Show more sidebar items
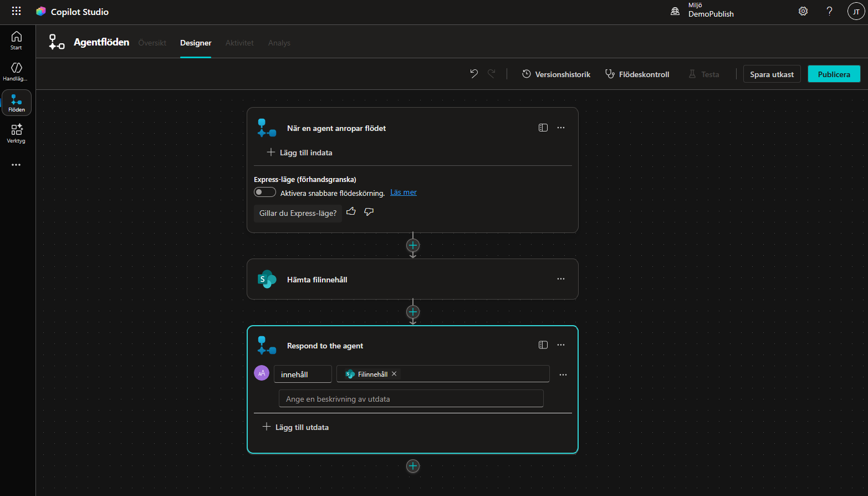This screenshot has width=868, height=496. coord(16,165)
